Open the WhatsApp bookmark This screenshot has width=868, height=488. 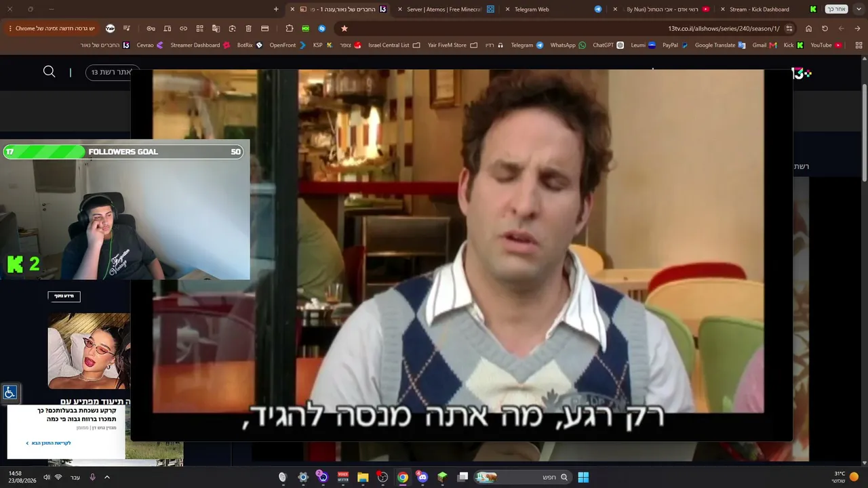pyautogui.click(x=568, y=45)
